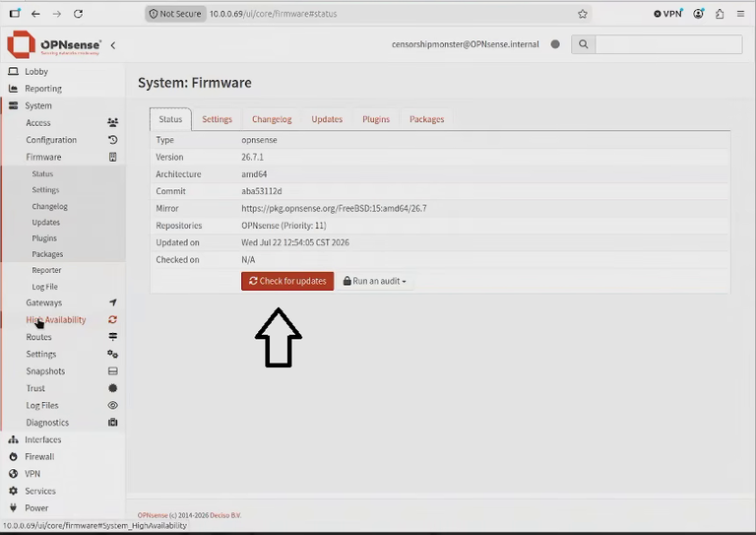Open the browser hamburger menu
This screenshot has width=756, height=535.
[740, 14]
